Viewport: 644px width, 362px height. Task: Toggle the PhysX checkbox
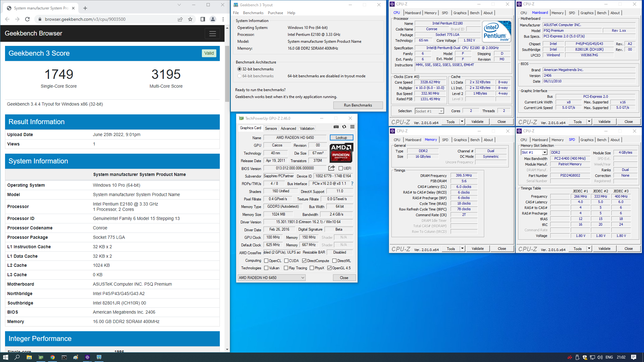(x=312, y=268)
